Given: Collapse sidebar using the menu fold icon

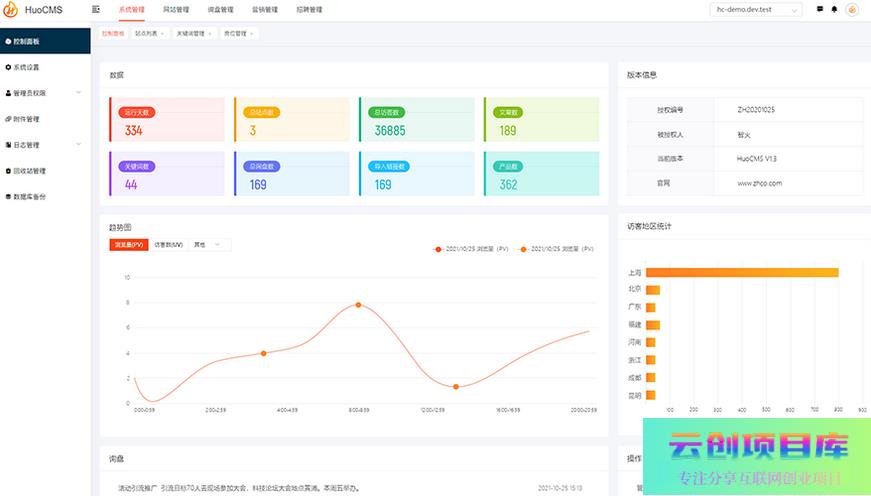Looking at the screenshot, I should [x=96, y=9].
